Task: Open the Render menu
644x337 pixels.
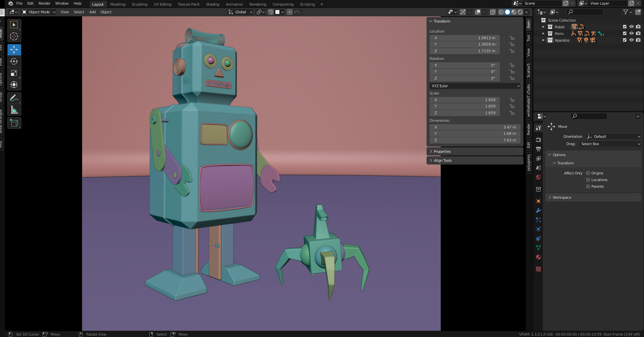Action: (44, 3)
